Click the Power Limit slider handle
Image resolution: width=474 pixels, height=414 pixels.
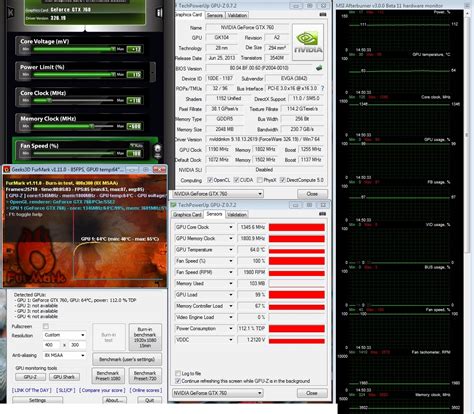(113, 74)
